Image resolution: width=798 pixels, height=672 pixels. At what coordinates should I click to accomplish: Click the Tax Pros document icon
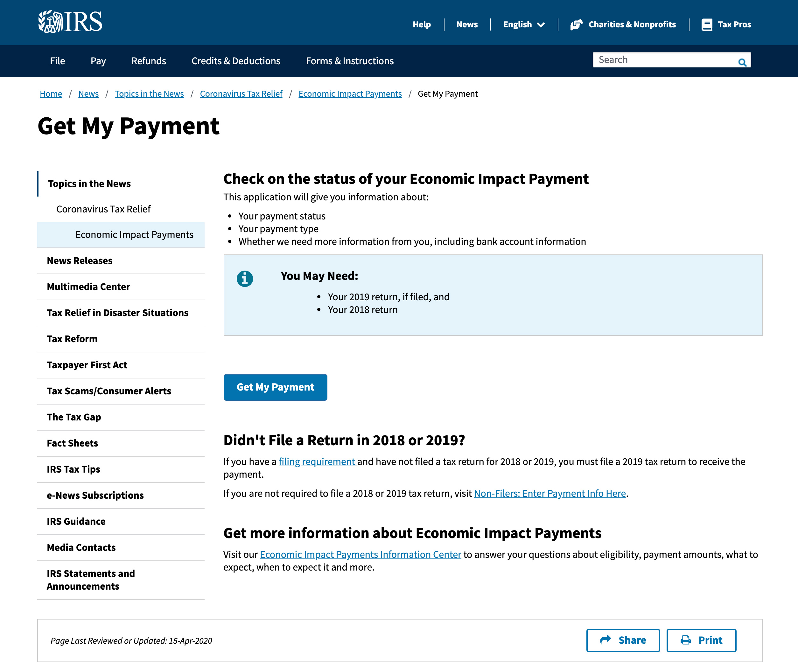tap(707, 25)
